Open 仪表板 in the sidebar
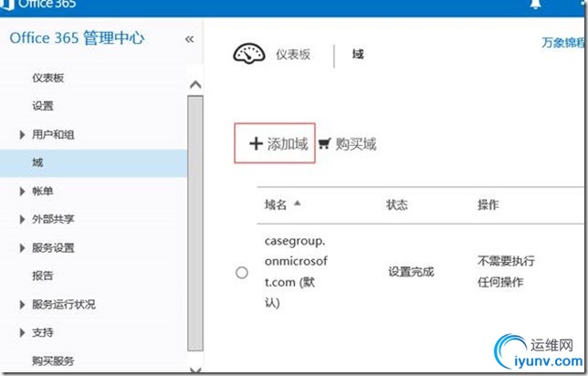 pyautogui.click(x=48, y=78)
